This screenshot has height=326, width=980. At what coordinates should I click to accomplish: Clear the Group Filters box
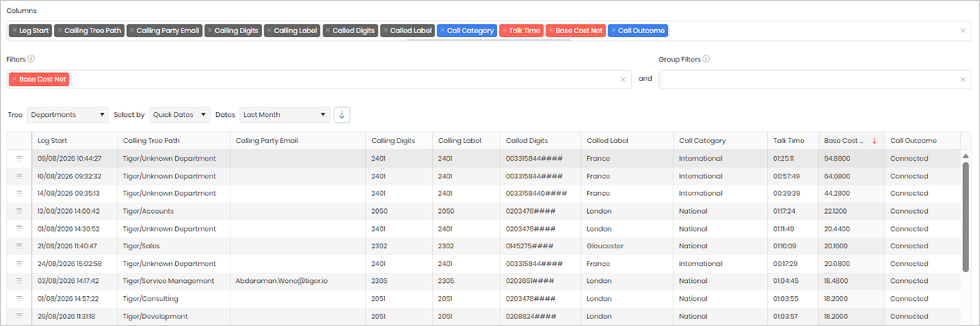pyautogui.click(x=963, y=79)
